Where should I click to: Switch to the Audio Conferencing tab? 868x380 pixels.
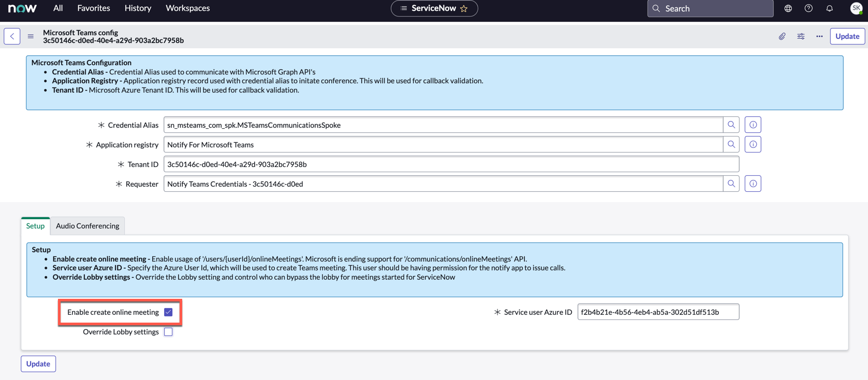(x=87, y=226)
